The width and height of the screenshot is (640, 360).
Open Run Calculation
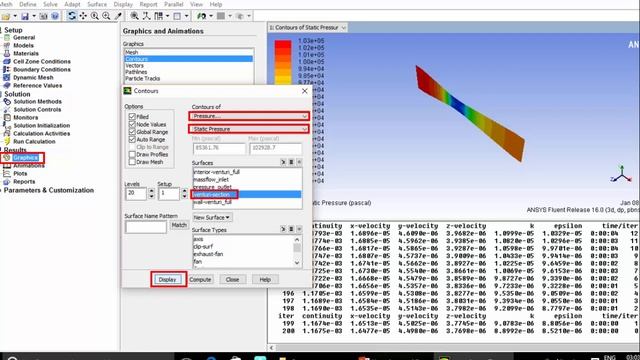pos(34,141)
